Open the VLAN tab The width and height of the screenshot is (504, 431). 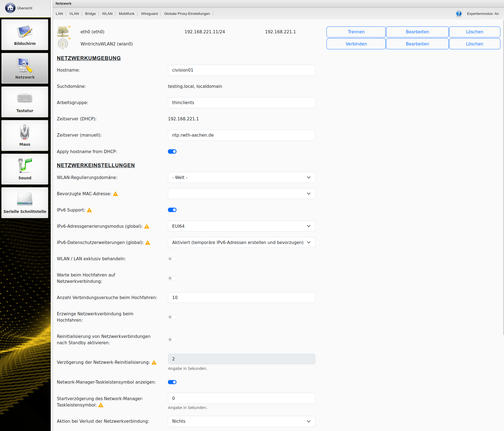point(74,13)
